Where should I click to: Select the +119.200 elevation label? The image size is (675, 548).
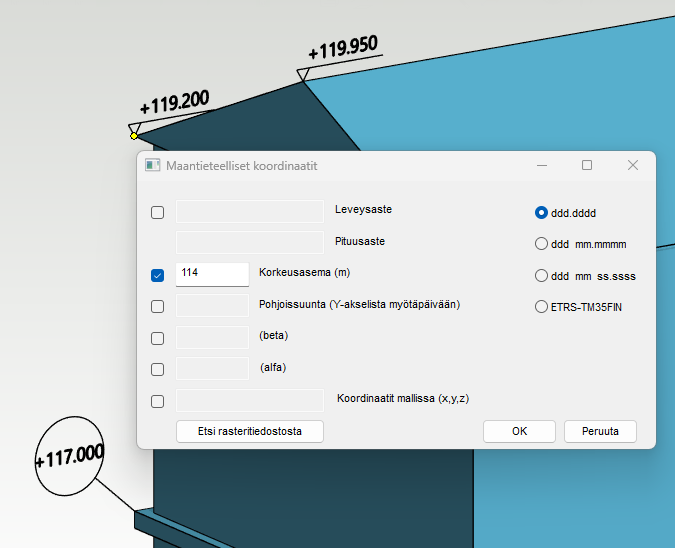click(174, 102)
